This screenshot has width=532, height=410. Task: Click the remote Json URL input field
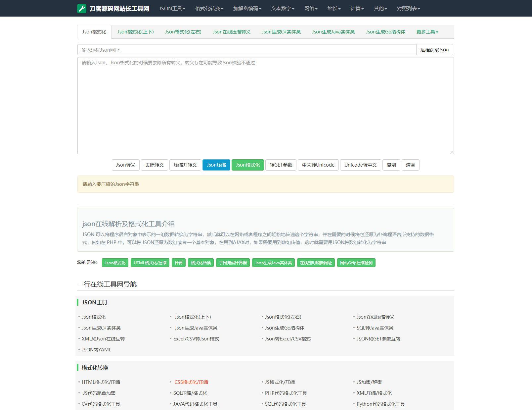[247, 50]
